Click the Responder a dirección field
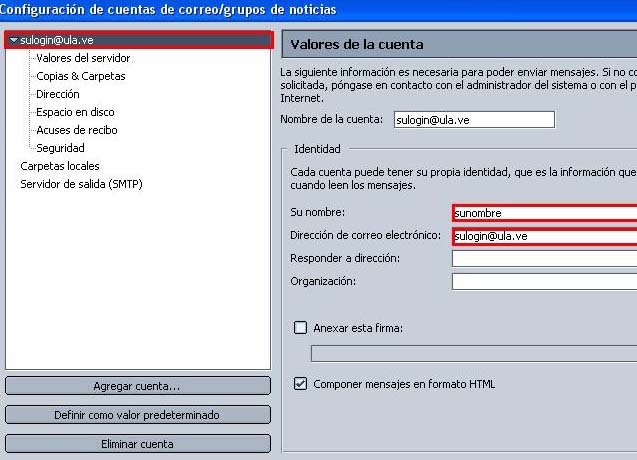The height and width of the screenshot is (460, 637). pyautogui.click(x=543, y=259)
